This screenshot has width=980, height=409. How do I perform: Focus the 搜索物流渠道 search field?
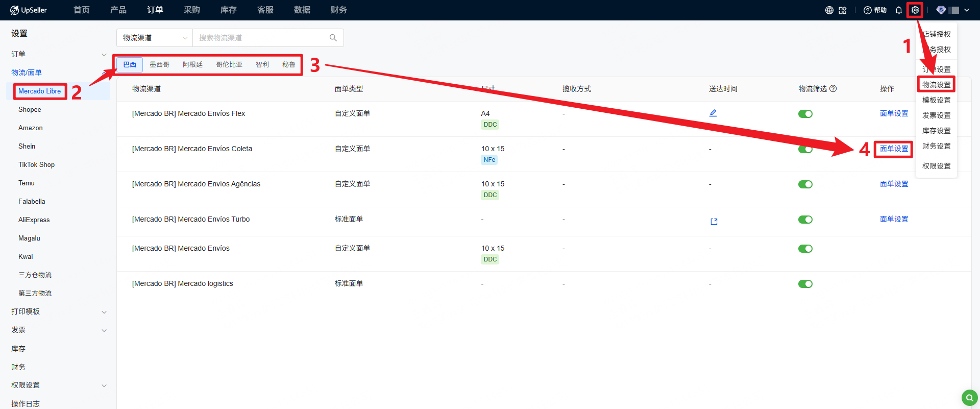tap(260, 38)
